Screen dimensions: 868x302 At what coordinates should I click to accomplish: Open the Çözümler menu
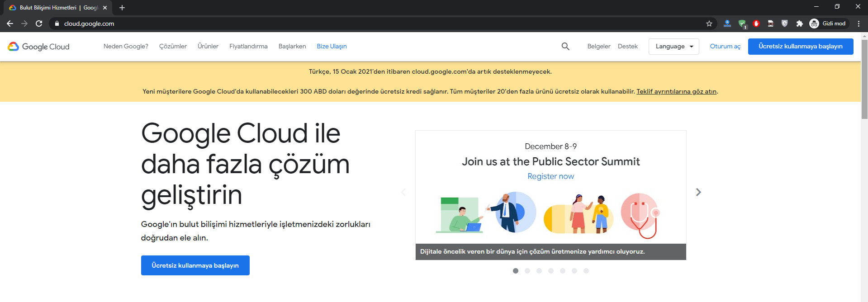point(173,46)
